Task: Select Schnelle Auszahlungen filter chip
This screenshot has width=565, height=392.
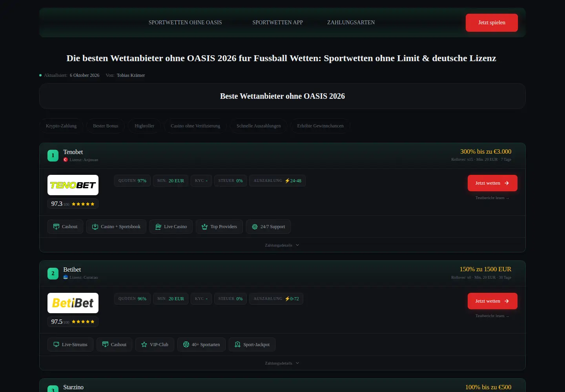Action: pyautogui.click(x=259, y=126)
